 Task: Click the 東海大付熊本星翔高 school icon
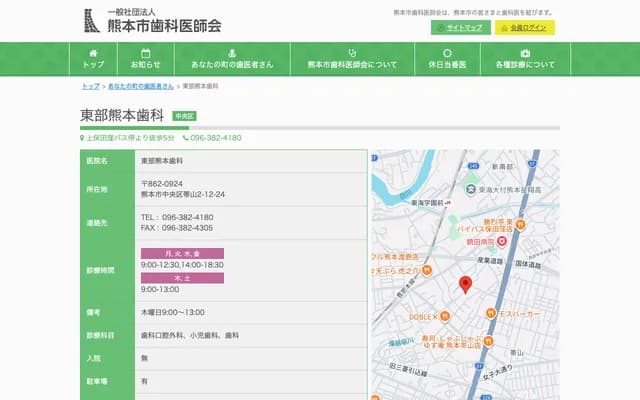click(471, 190)
